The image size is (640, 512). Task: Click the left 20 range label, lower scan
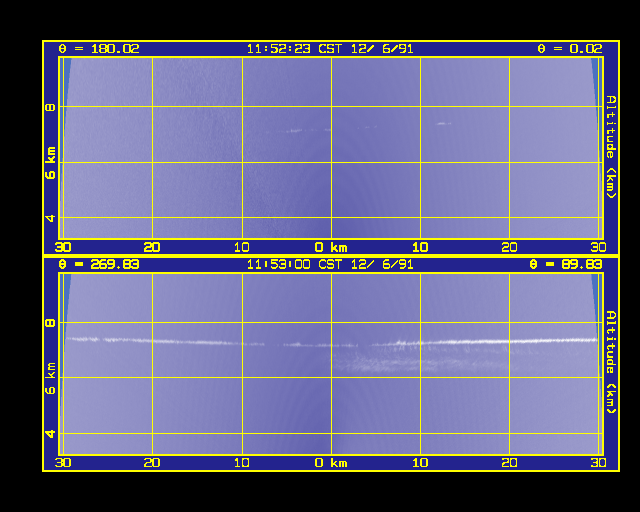[x=152, y=463]
